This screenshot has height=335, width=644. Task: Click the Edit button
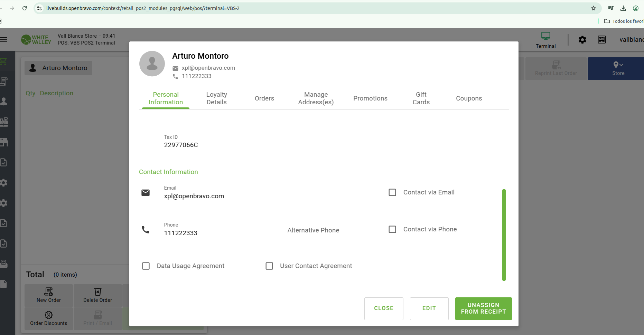coord(429,308)
